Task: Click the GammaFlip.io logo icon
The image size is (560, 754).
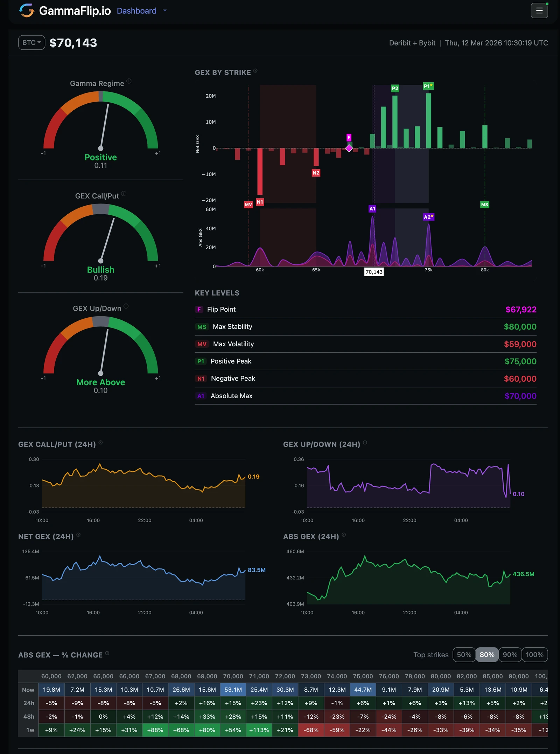Action: pos(27,11)
